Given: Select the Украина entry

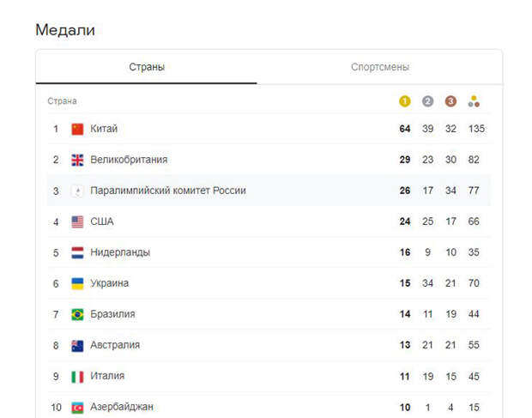Looking at the screenshot, I should point(269,283).
